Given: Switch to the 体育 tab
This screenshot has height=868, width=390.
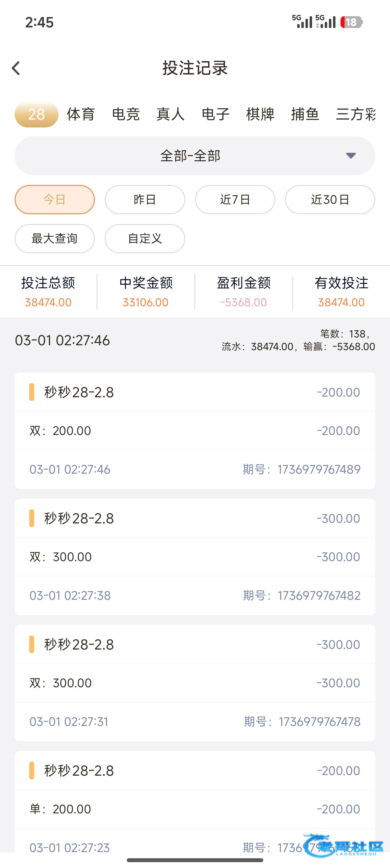Looking at the screenshot, I should (81, 114).
